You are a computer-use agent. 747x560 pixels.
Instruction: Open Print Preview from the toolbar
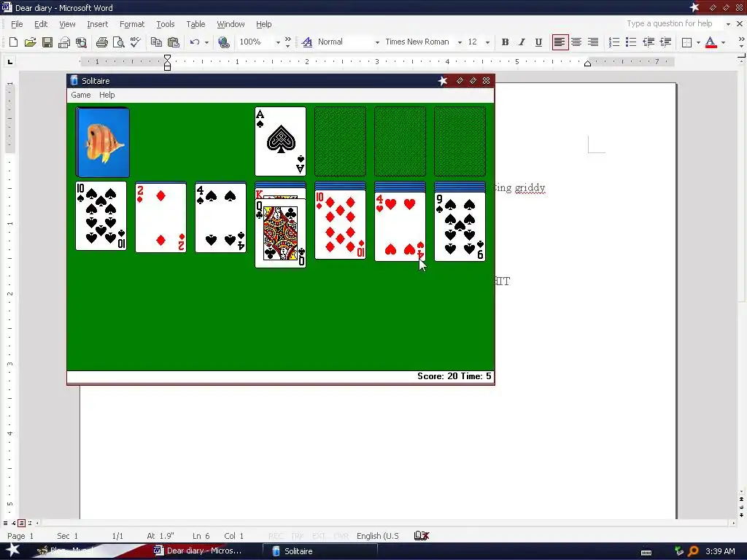point(118,42)
